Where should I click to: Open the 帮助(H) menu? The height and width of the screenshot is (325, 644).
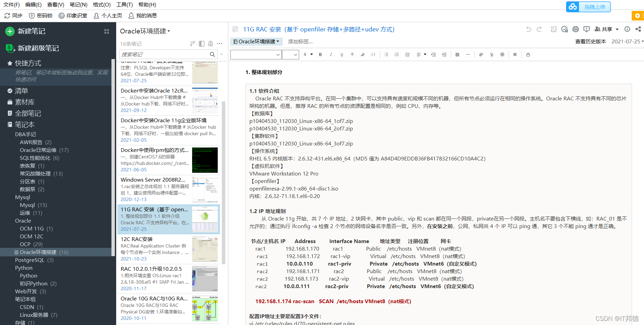tap(147, 5)
